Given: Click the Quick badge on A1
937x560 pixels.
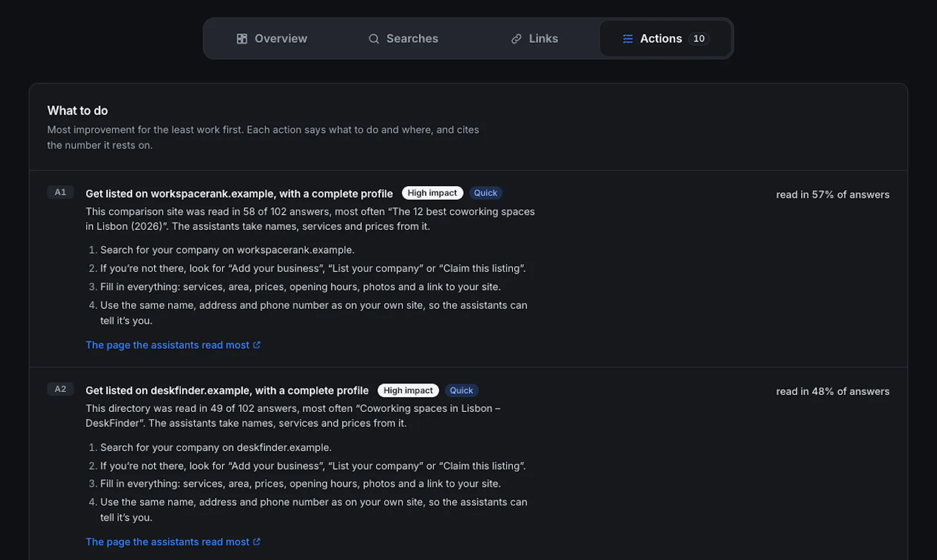Looking at the screenshot, I should (485, 193).
